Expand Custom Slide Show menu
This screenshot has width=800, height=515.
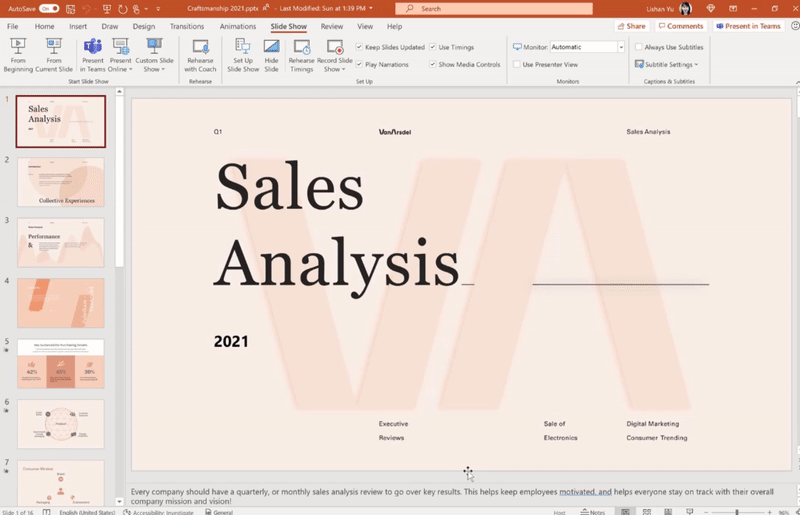(153, 54)
